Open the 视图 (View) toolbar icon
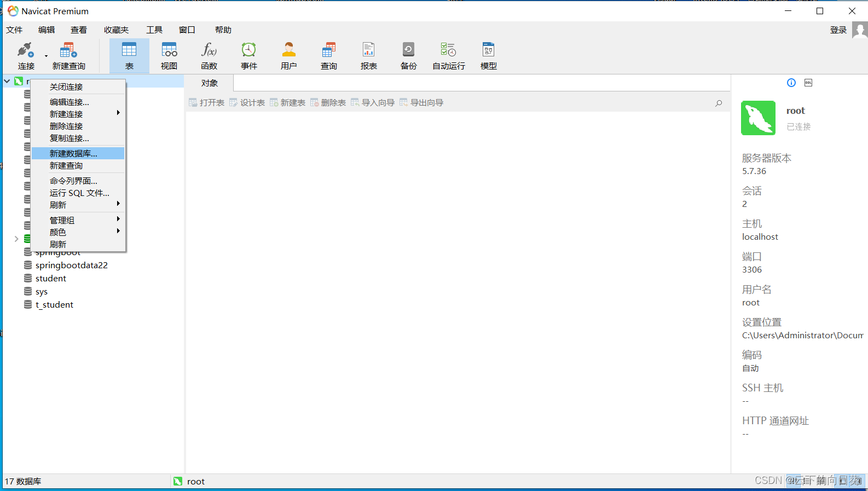Image resolution: width=868 pixels, height=491 pixels. click(x=169, y=56)
